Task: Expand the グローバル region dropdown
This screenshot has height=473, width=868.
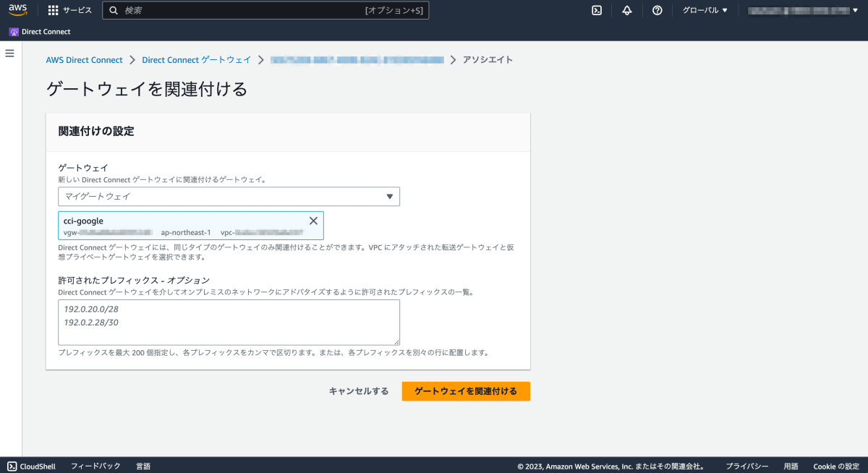Action: 705,10
